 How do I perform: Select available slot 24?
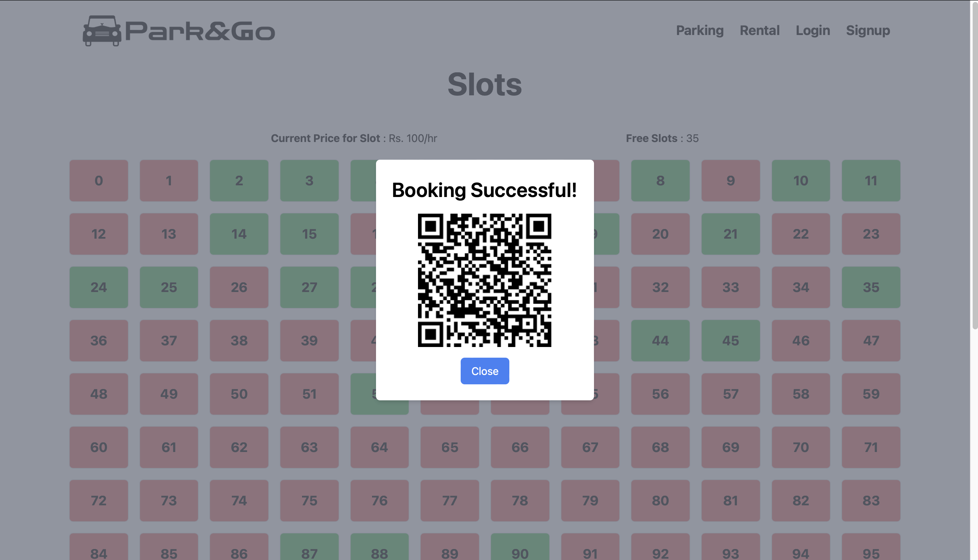tap(98, 287)
